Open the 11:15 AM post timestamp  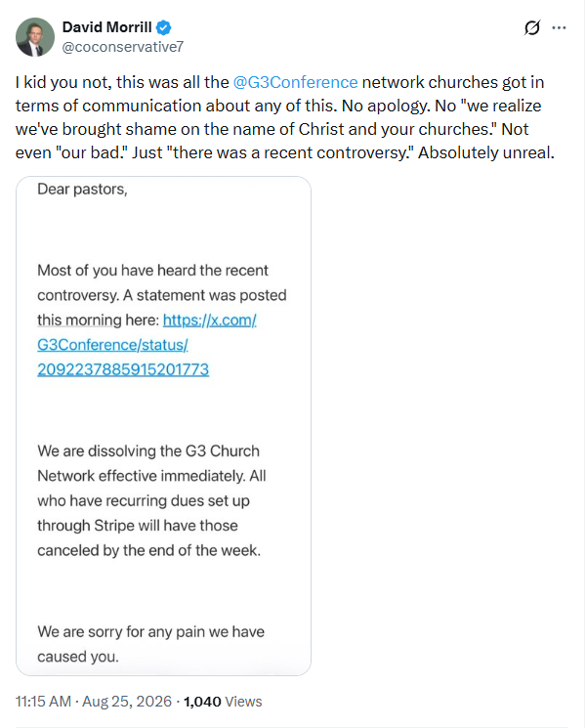point(43,701)
